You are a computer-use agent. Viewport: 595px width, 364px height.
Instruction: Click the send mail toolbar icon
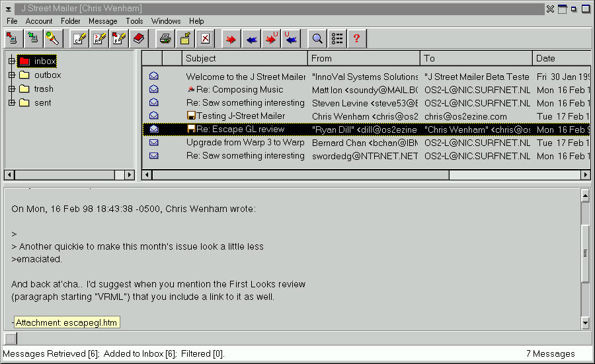pos(12,39)
